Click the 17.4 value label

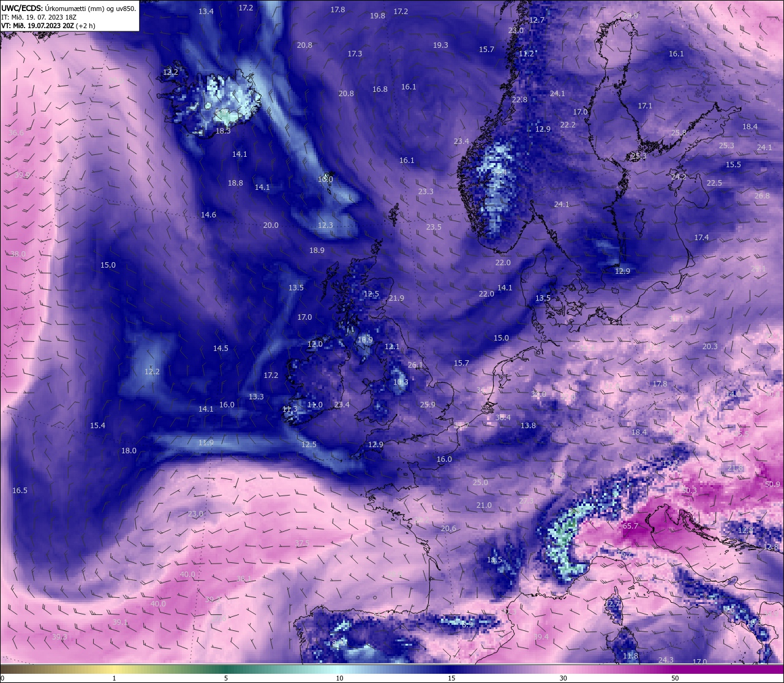coord(701,238)
